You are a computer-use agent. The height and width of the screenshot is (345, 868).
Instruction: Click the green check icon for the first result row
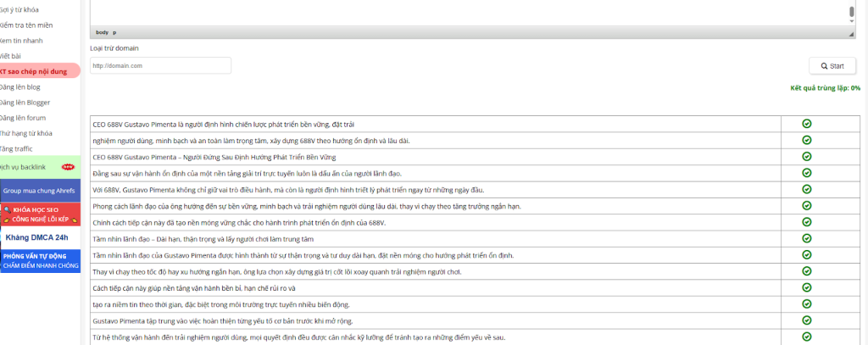click(x=806, y=124)
